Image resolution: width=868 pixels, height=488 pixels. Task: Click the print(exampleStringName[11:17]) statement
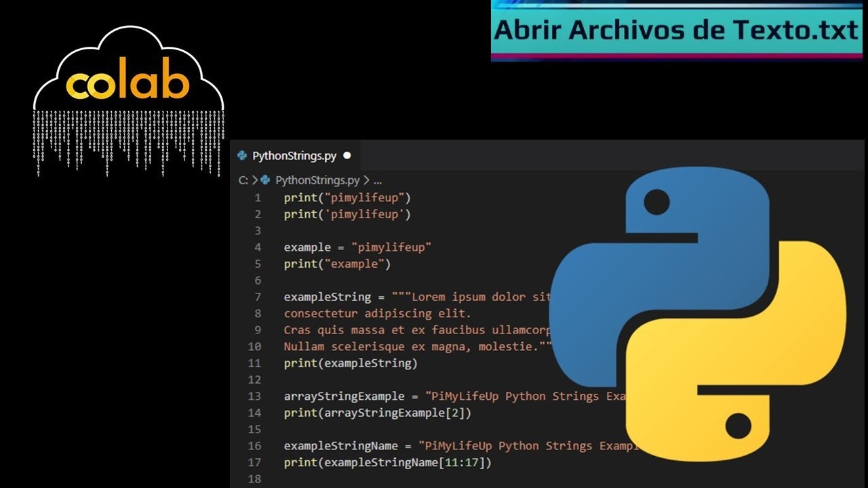(x=387, y=462)
